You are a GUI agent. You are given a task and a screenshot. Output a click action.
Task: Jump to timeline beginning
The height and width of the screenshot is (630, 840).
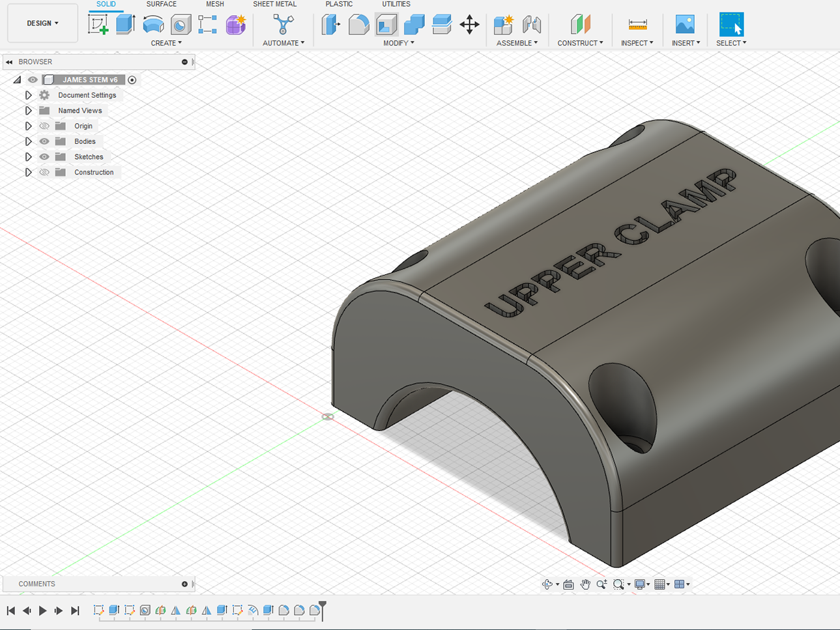[10, 610]
